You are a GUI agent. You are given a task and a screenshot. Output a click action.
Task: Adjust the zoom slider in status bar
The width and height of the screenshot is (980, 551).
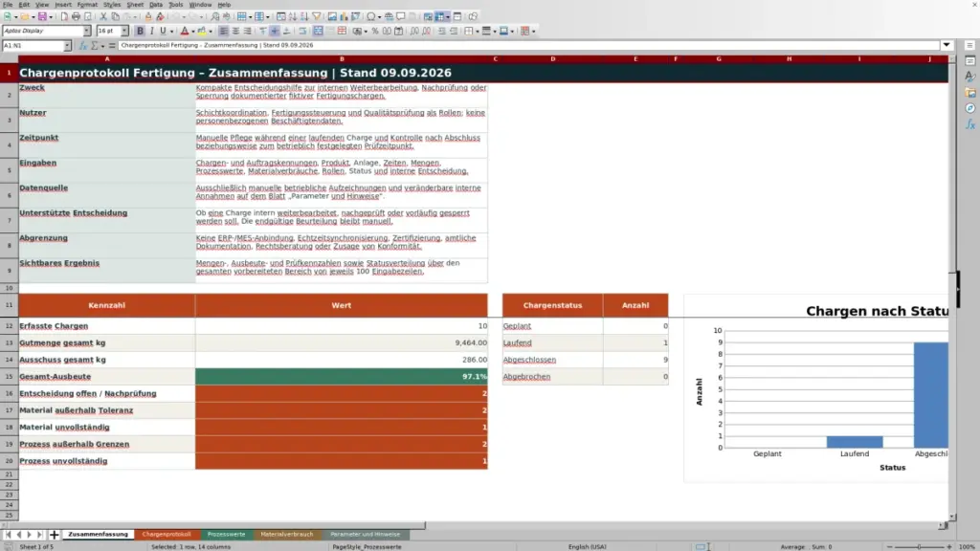pyautogui.click(x=919, y=546)
